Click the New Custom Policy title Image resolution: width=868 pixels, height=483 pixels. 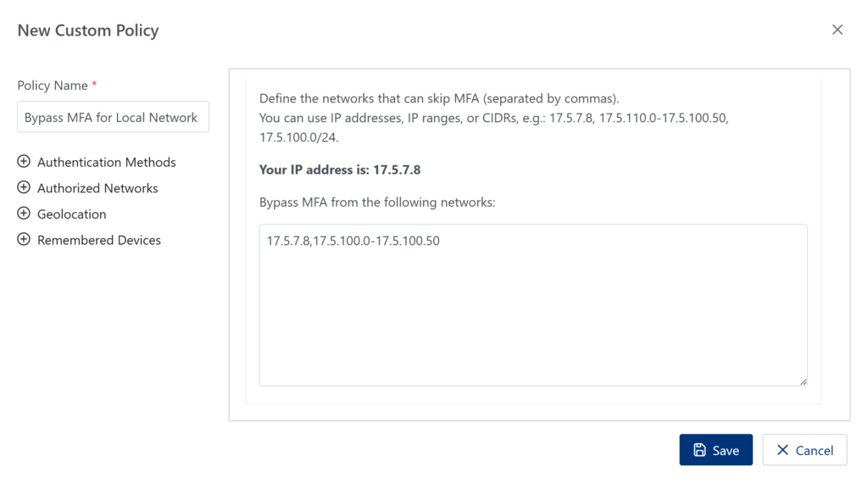click(88, 31)
